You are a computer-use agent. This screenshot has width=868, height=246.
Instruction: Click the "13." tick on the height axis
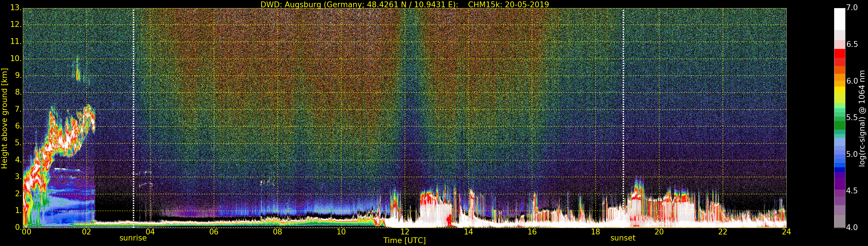tap(16, 8)
